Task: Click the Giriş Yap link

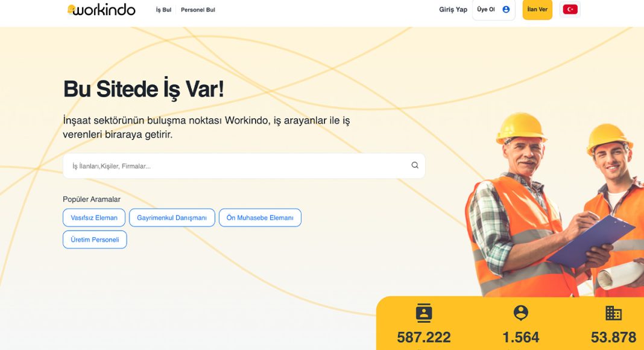Action: 453,10
